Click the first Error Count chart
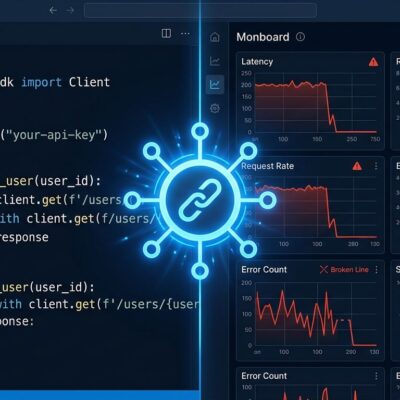Image resolution: width=400 pixels, height=400 pixels. (x=316, y=313)
